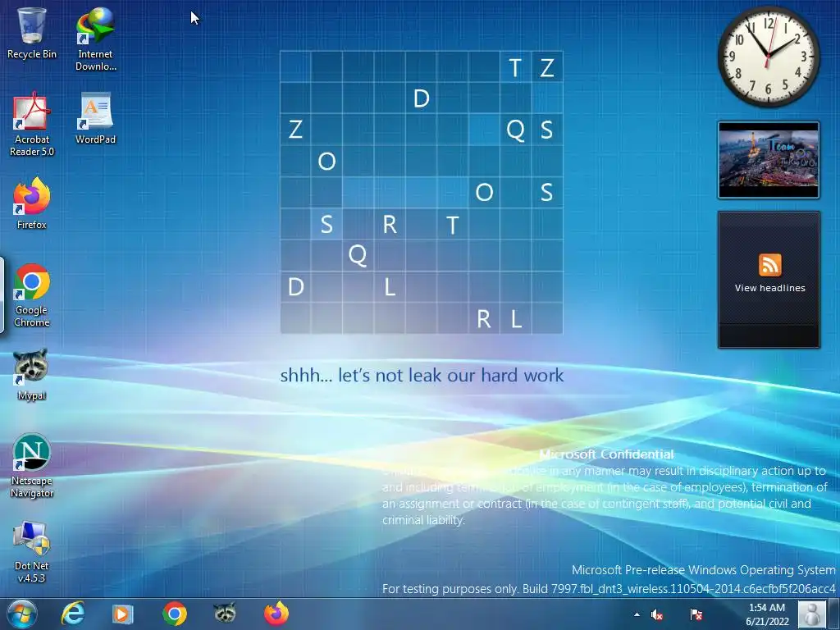Open Netscape Navigator desktop icon
840x630 pixels.
click(32, 466)
